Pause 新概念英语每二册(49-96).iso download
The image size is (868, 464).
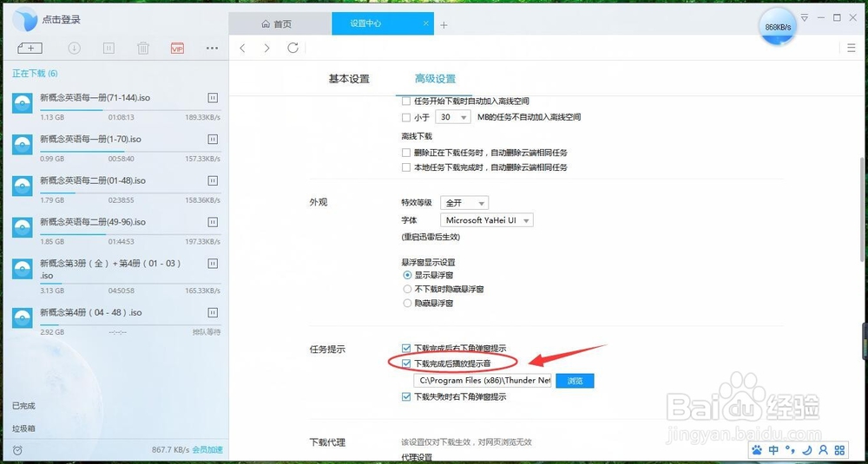point(213,222)
